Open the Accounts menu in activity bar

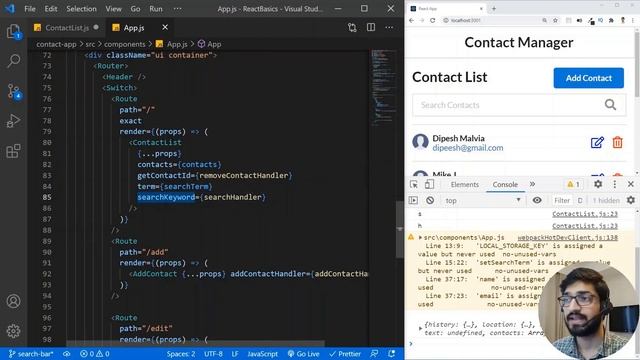13,301
